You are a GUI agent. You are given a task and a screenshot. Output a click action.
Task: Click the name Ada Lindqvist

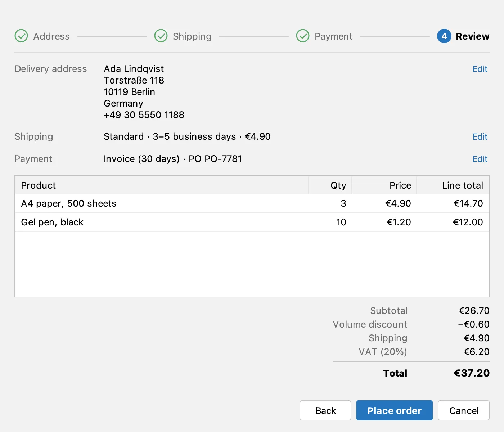(134, 69)
